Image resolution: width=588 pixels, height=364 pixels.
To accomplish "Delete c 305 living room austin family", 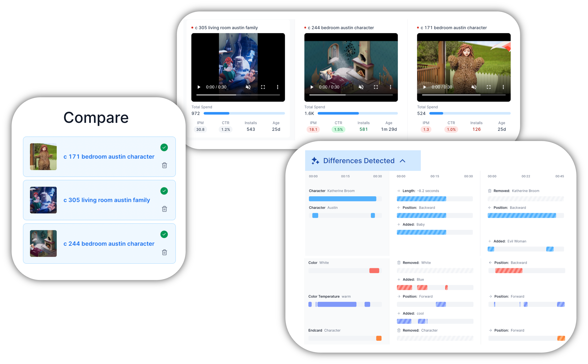I will 165,209.
